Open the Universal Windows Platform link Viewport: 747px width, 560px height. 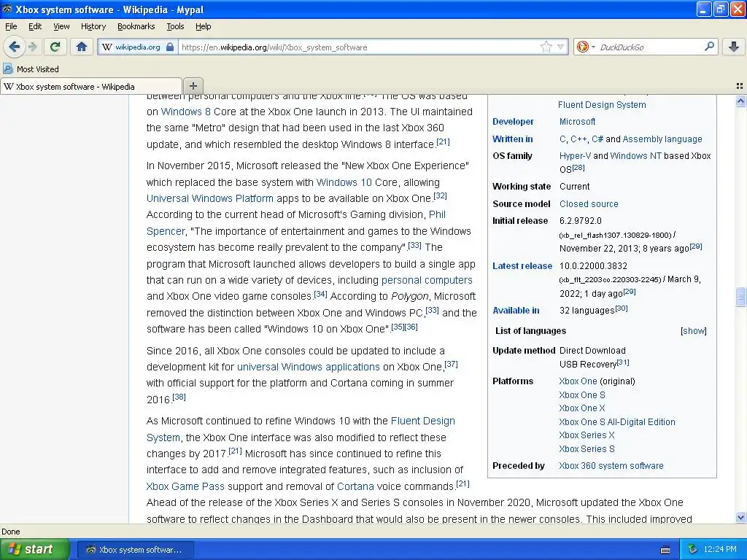pos(209,198)
